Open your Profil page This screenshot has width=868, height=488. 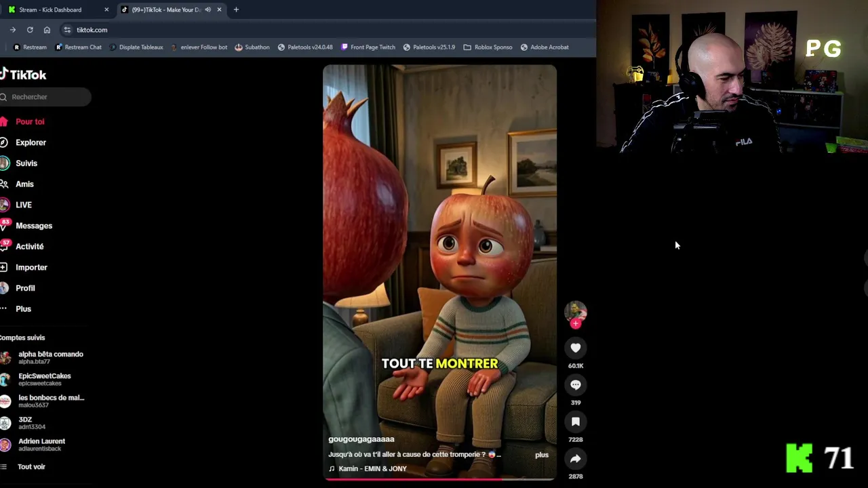[x=18, y=288]
